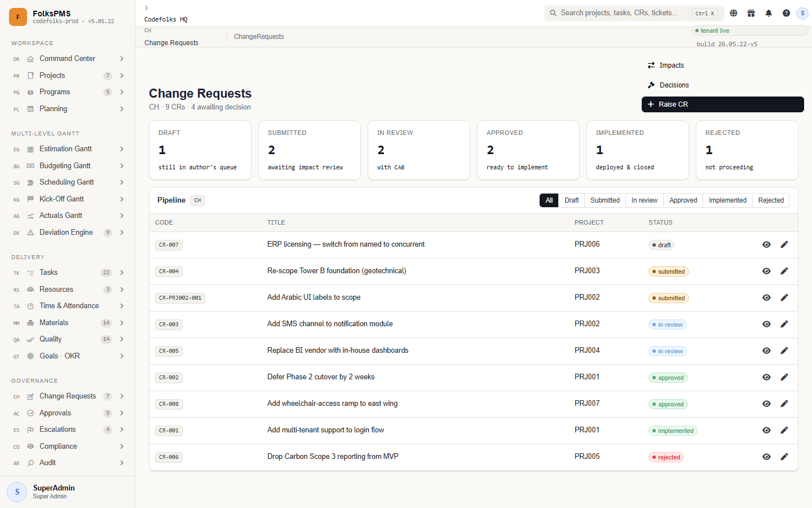The height and width of the screenshot is (508, 812).
Task: Select the All pipeline filter tab
Action: click(549, 200)
